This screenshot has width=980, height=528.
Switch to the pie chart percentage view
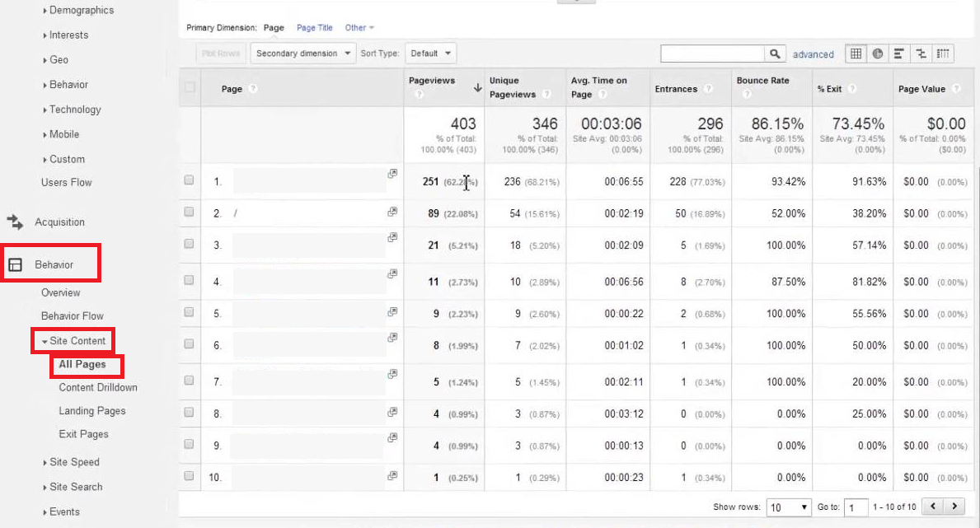pyautogui.click(x=878, y=54)
